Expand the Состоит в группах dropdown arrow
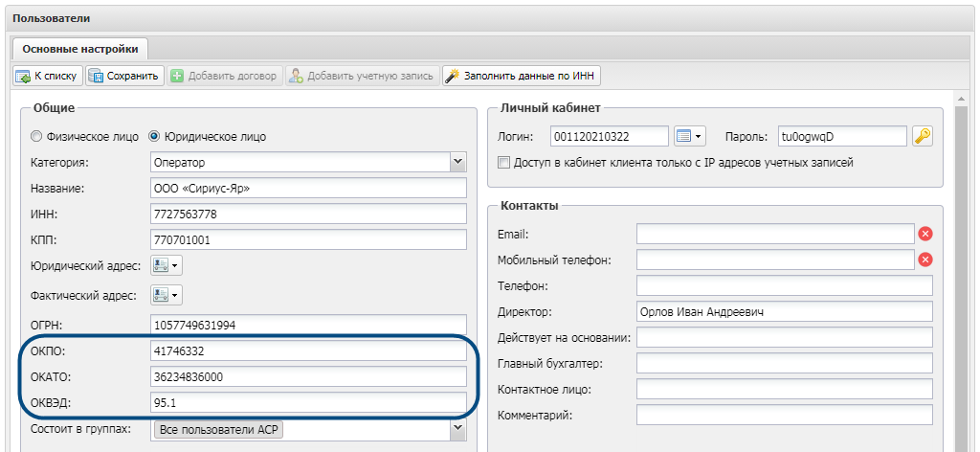The width and height of the screenshot is (980, 452). (458, 428)
